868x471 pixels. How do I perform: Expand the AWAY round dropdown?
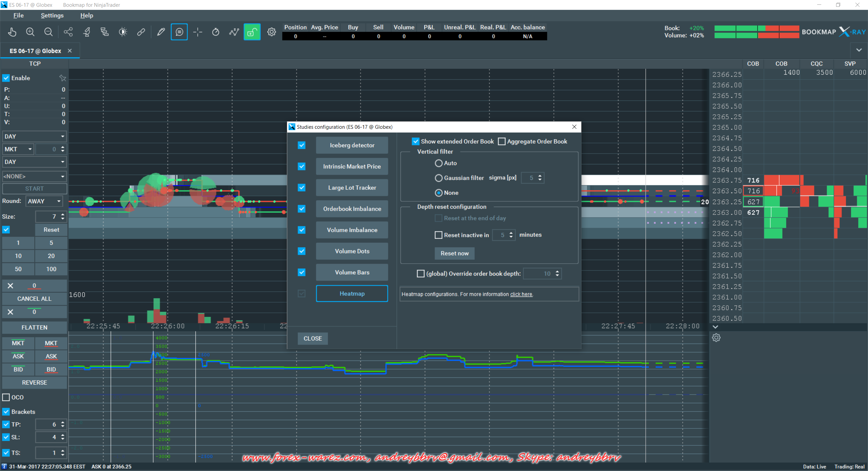pyautogui.click(x=44, y=201)
